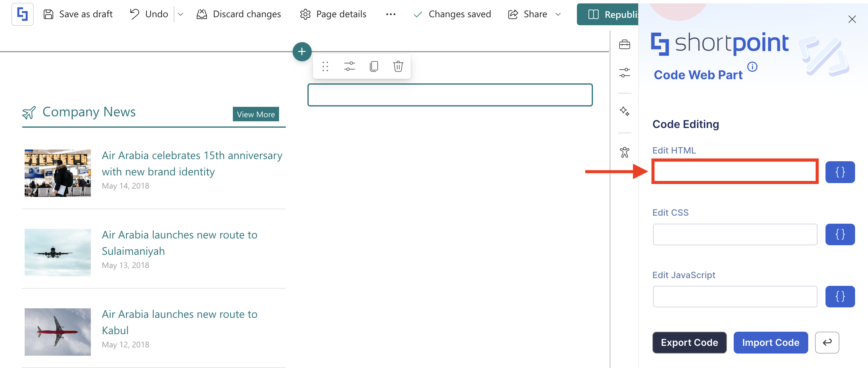
Task: Click the info icon beside Code Web Part
Action: tap(752, 67)
